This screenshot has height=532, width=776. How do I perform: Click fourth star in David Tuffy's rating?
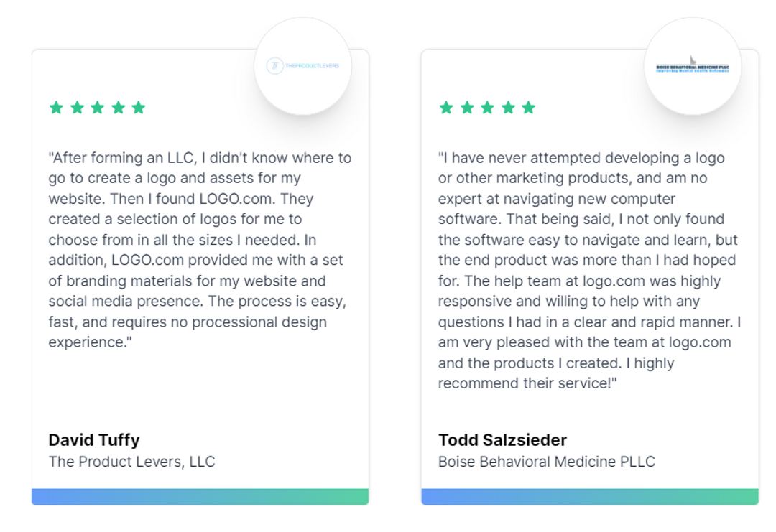119,107
